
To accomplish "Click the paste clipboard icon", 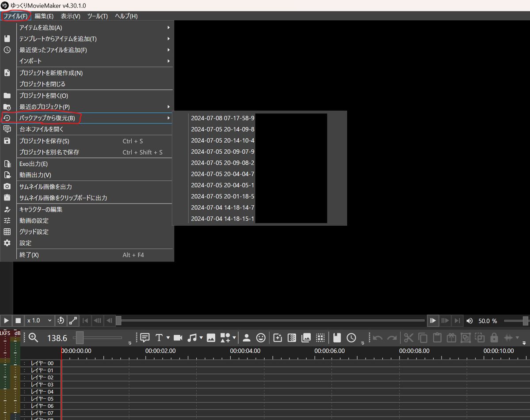I will pos(437,337).
